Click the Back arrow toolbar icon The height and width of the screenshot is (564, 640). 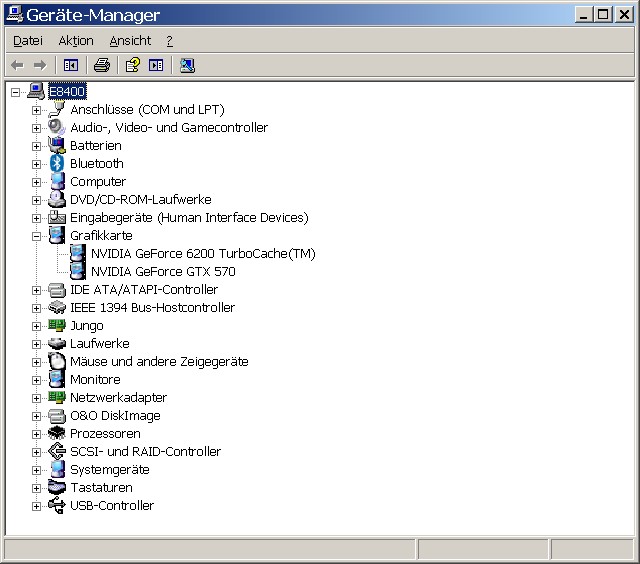click(17, 65)
